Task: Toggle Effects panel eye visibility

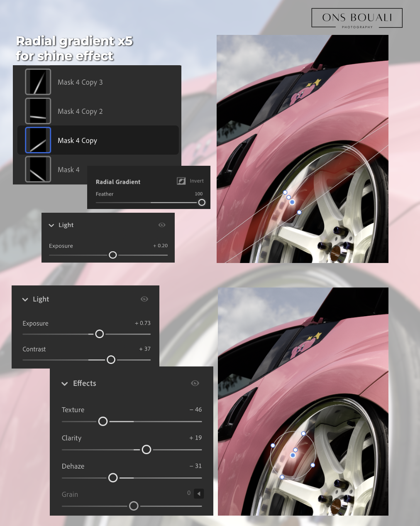Action: (x=195, y=383)
